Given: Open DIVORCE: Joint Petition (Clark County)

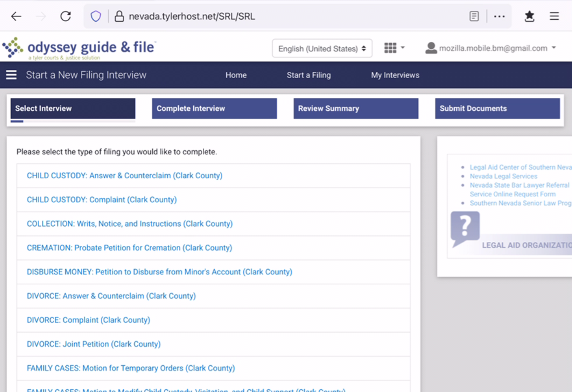Looking at the screenshot, I should [x=93, y=344].
